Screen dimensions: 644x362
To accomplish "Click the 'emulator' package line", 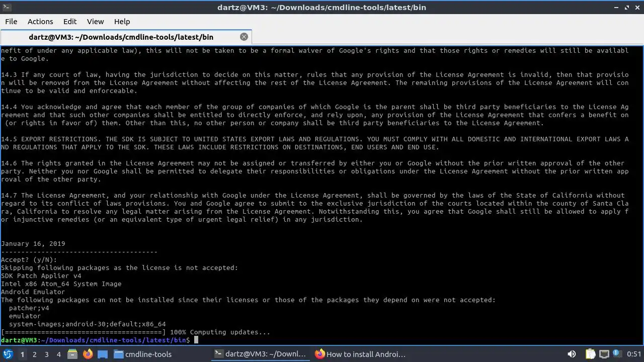I will click(25, 316).
